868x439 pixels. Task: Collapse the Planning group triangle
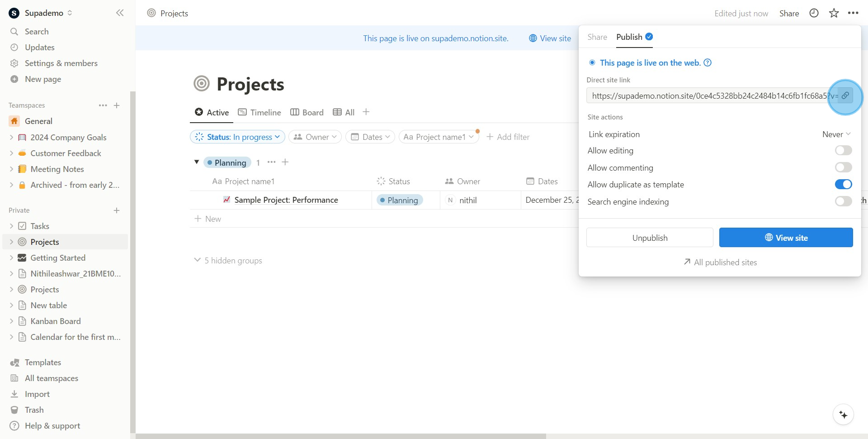click(197, 162)
